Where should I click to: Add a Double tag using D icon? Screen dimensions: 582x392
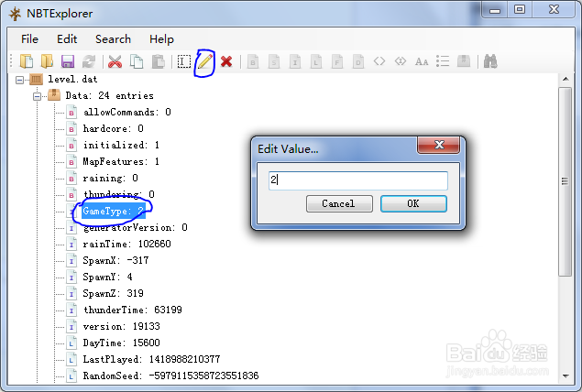point(358,61)
